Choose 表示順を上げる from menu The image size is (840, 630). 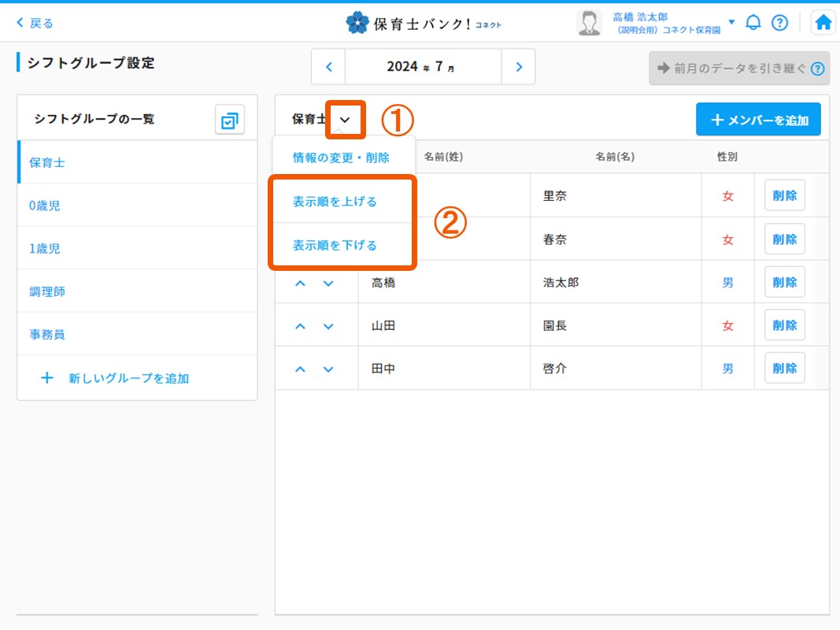click(335, 202)
